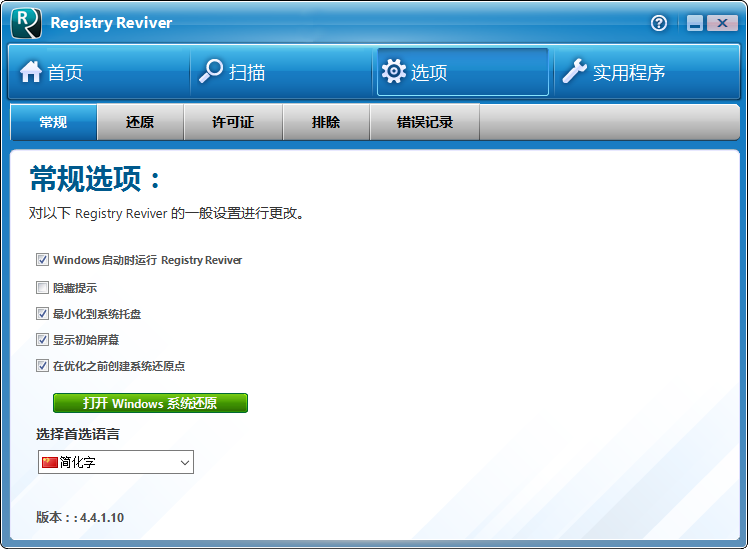The image size is (749, 550).
Task: Click the wrench icon for 实用程序
Action: [x=574, y=71]
